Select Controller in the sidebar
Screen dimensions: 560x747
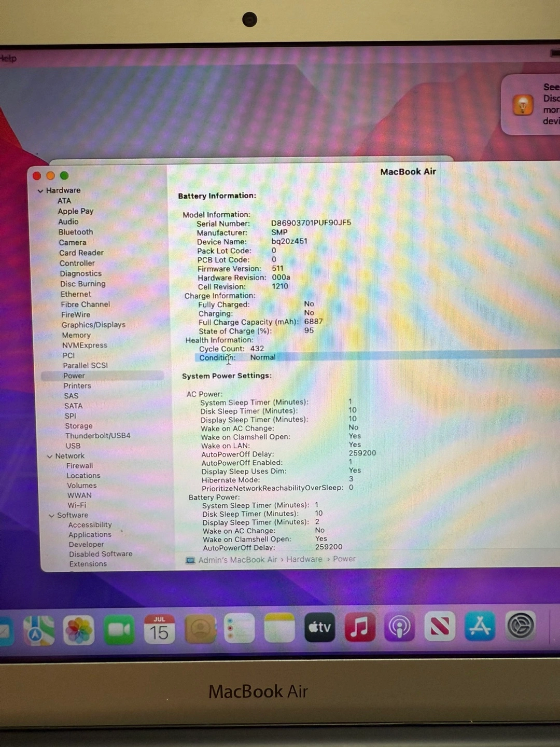tap(77, 263)
